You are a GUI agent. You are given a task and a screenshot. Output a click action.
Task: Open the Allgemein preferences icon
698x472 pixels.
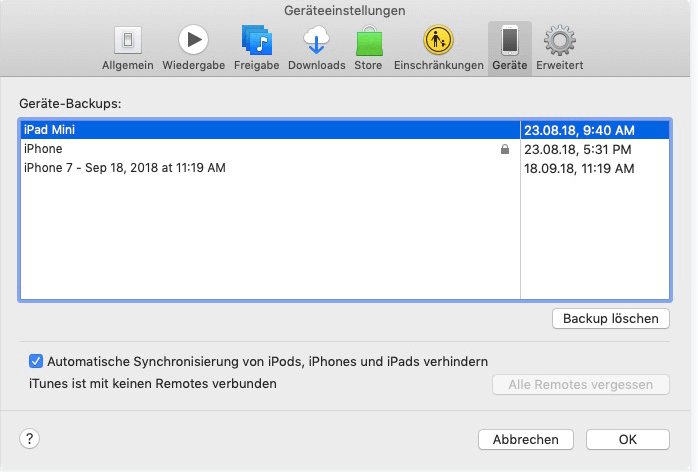[128, 41]
